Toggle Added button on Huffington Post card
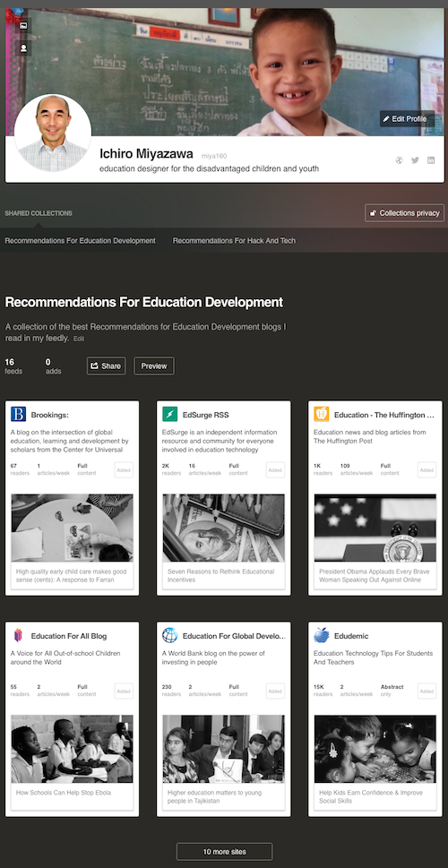The height and width of the screenshot is (868, 448). coord(427,470)
